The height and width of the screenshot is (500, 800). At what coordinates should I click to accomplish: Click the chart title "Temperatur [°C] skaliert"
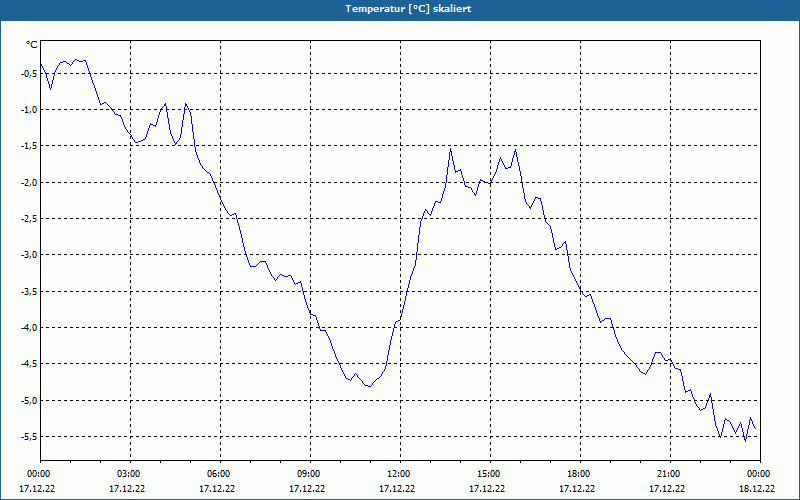(x=408, y=9)
